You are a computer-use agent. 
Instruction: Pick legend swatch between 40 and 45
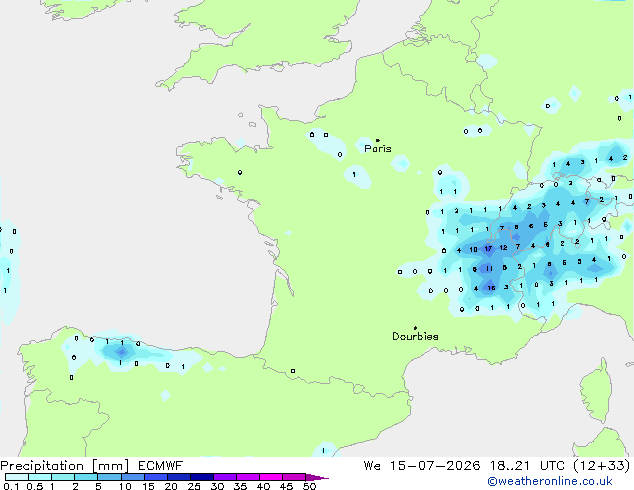(271, 477)
